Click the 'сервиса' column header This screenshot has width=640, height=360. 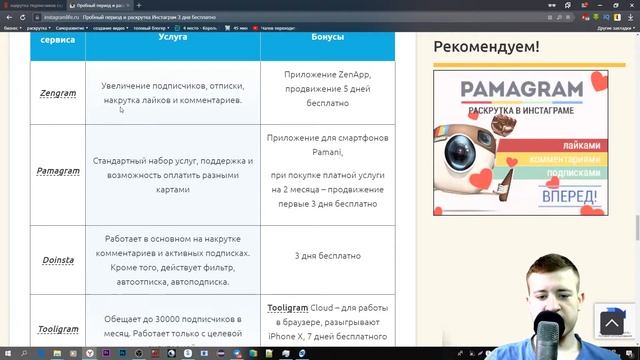pos(58,40)
